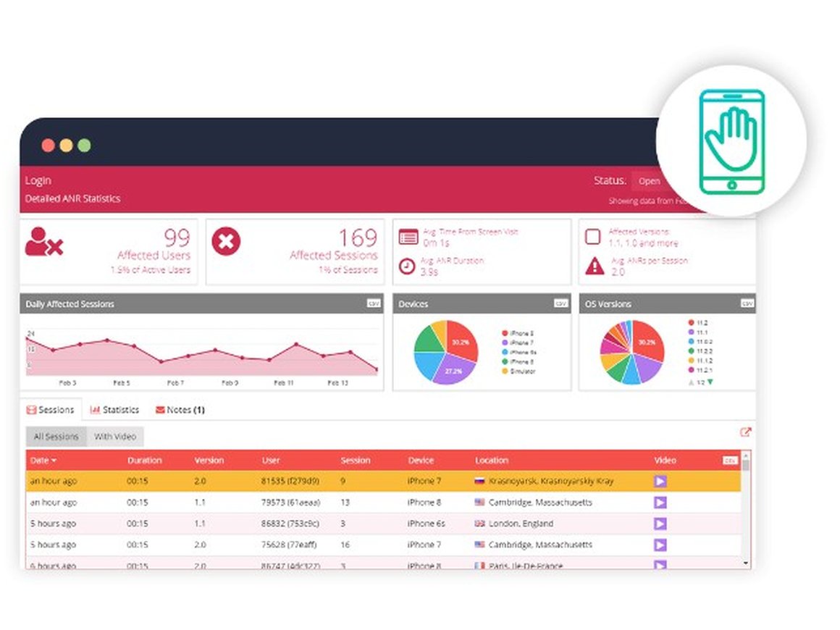This screenshot has height=630, width=840.
Task: Toggle the With Video filter
Action: [114, 437]
